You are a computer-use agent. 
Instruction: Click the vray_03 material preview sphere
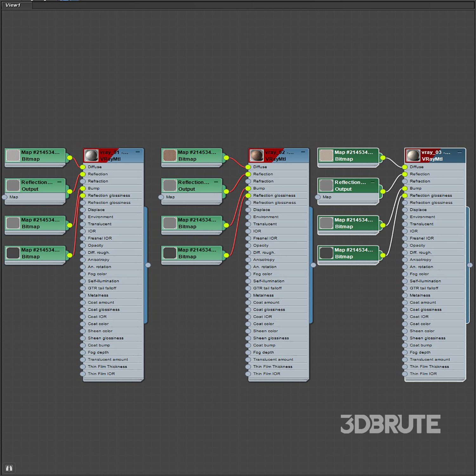click(x=413, y=155)
